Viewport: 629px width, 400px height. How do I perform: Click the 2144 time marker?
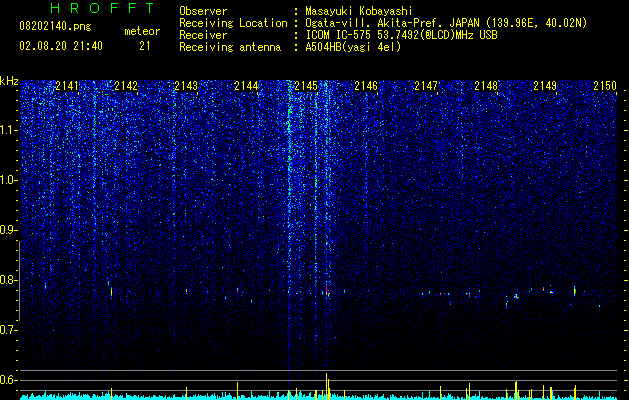246,86
